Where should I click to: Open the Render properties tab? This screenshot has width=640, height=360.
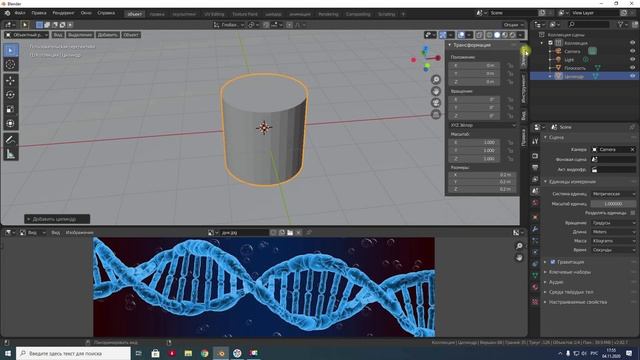(x=535, y=156)
